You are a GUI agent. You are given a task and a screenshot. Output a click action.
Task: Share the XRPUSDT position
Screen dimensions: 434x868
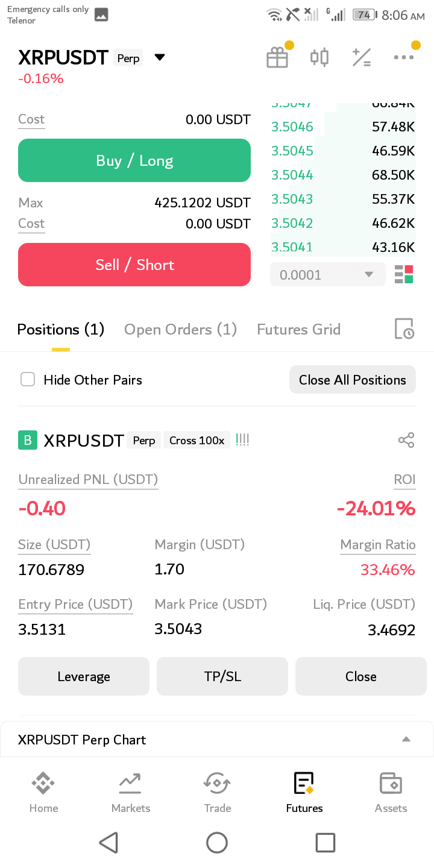point(406,440)
